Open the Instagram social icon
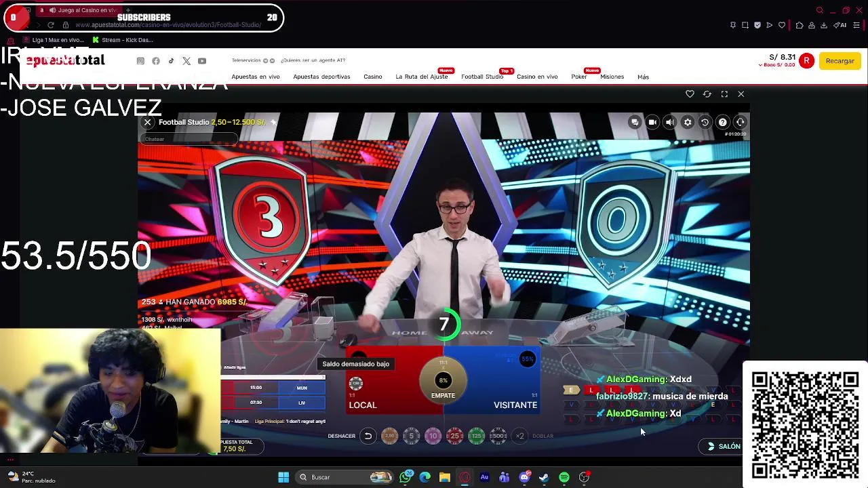The image size is (868, 488). [140, 61]
